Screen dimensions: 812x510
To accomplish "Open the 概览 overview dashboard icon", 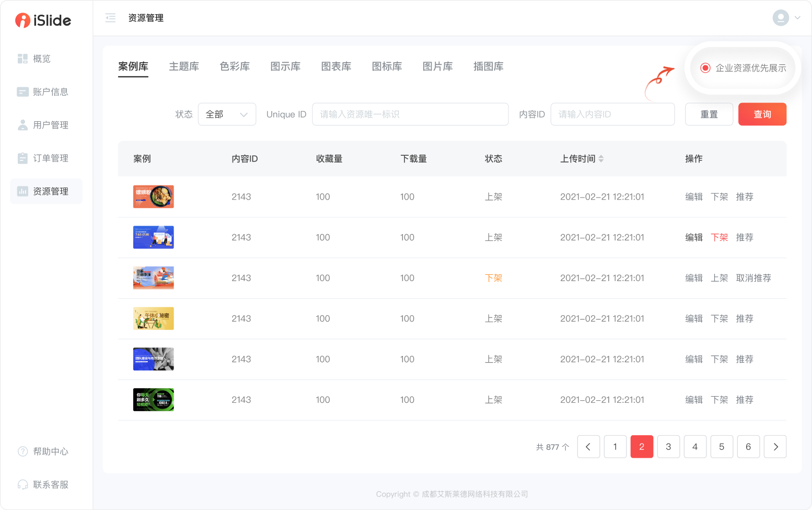I will coord(22,59).
